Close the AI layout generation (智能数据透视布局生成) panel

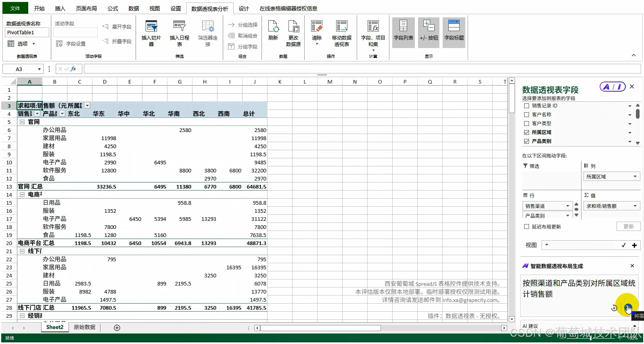pos(632,266)
